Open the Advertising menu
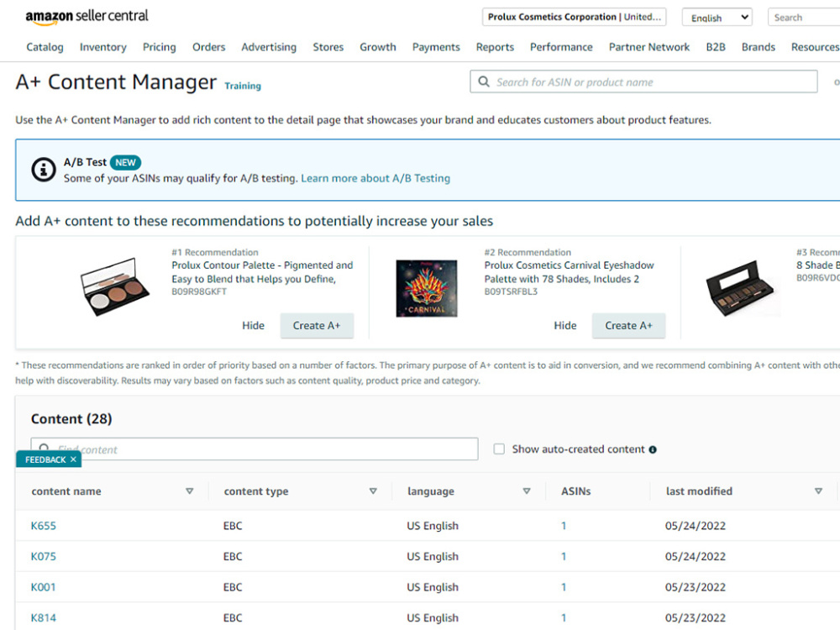Image resolution: width=840 pixels, height=630 pixels. click(269, 47)
